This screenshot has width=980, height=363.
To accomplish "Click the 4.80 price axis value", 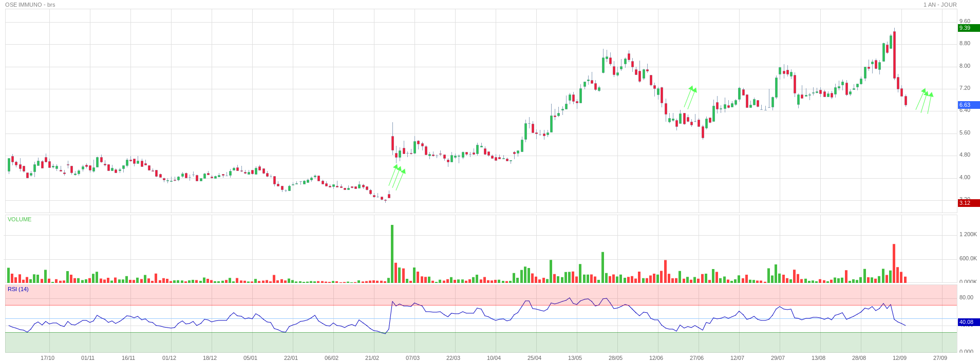I will click(x=965, y=155).
